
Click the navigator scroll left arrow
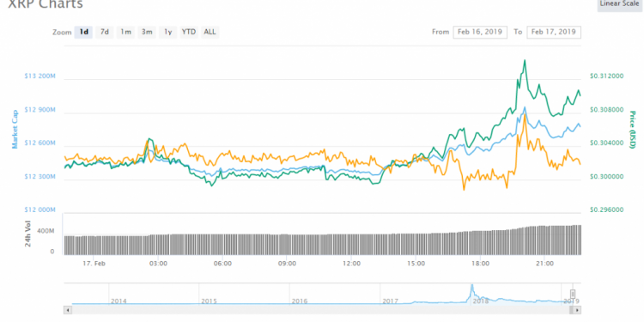point(67,310)
